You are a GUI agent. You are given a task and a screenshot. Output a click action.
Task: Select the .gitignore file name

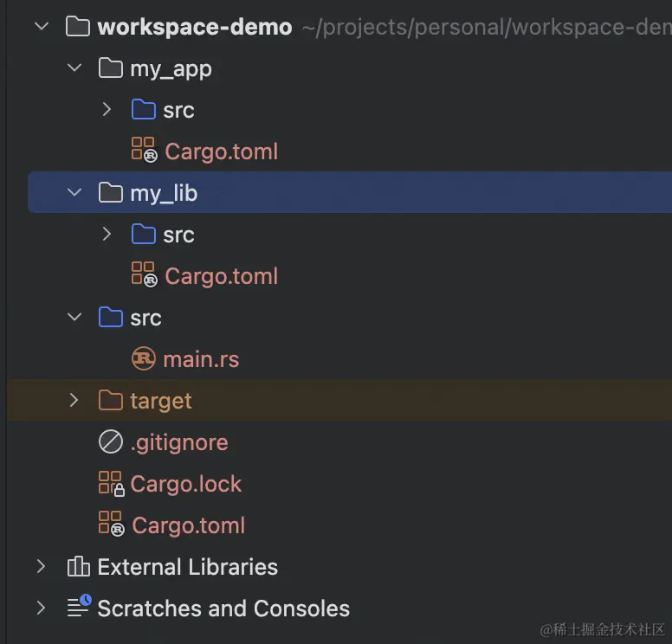coord(179,442)
